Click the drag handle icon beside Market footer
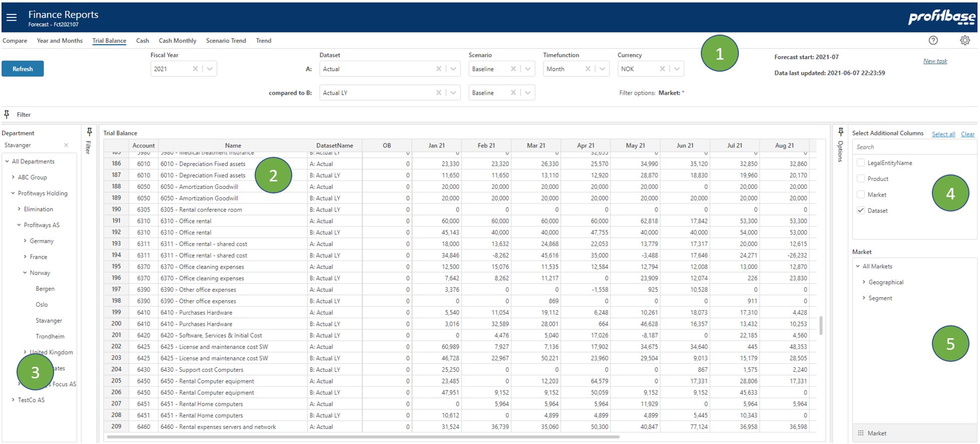The image size is (980, 444). [861, 433]
